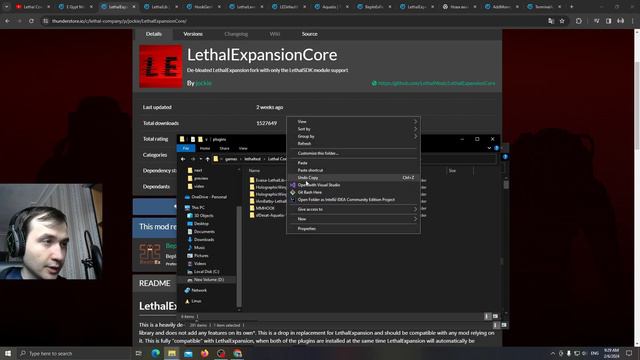Expand New submenu in context menu
Image resolution: width=640 pixels, height=360 pixels.
353,219
